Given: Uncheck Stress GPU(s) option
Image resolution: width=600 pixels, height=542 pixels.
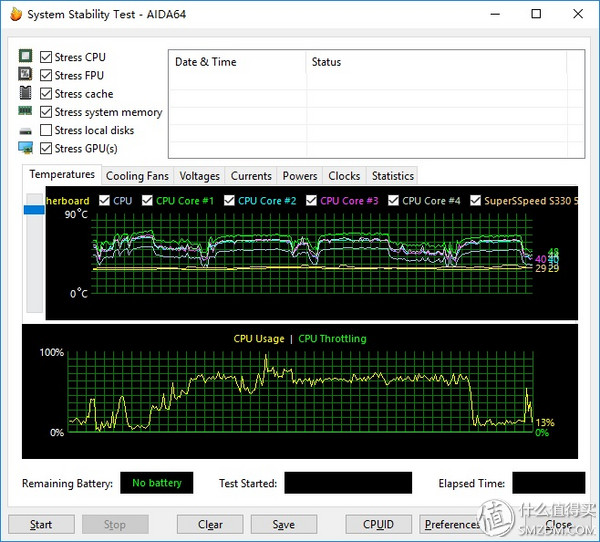Looking at the screenshot, I should (46, 149).
